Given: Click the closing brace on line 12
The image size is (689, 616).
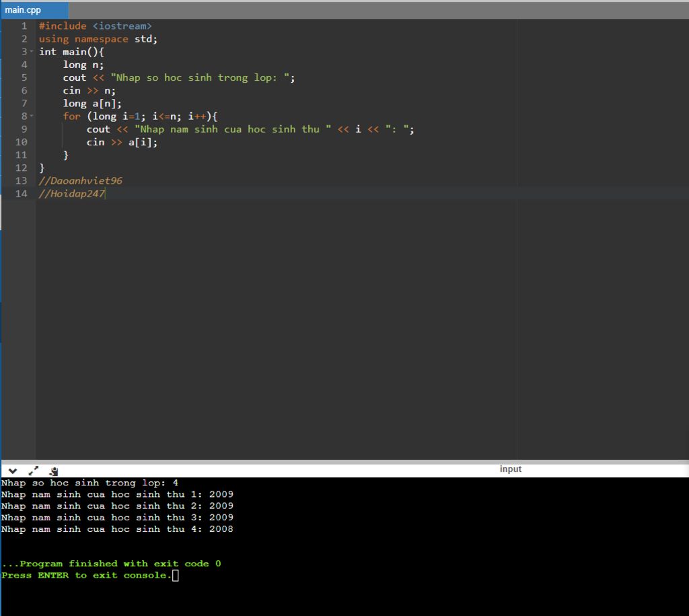Looking at the screenshot, I should click(x=42, y=168).
